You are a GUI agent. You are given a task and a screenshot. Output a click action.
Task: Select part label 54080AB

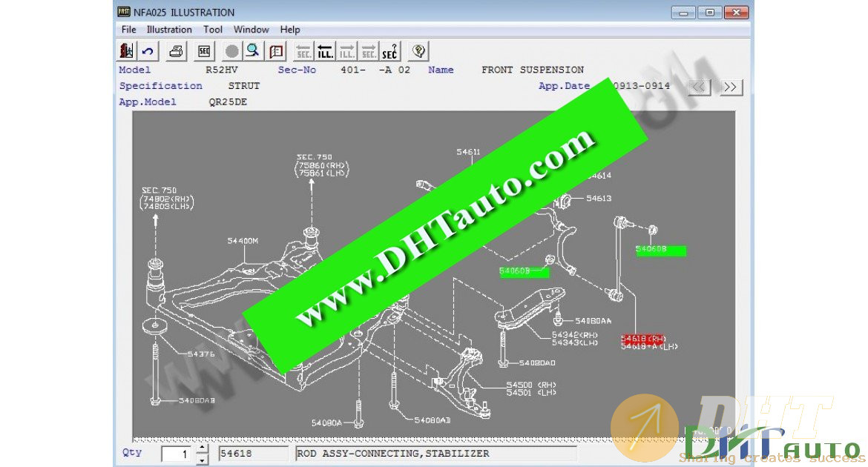tap(197, 400)
